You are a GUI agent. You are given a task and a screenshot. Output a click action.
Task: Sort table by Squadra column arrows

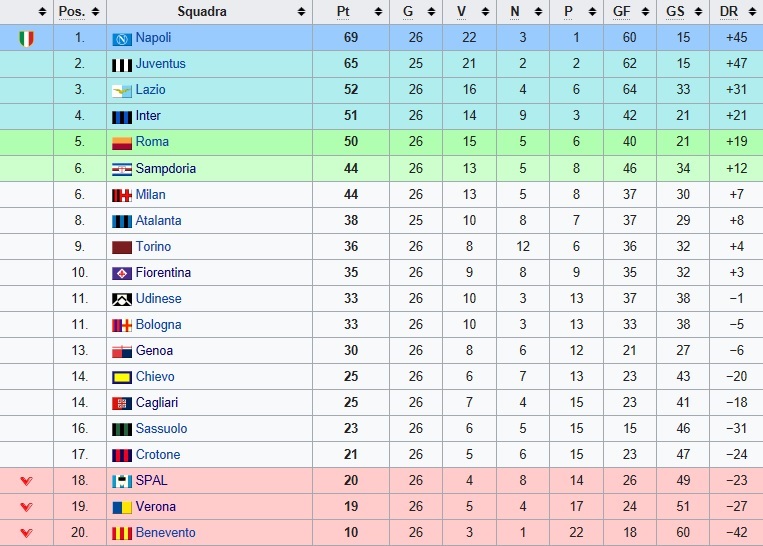pos(301,12)
